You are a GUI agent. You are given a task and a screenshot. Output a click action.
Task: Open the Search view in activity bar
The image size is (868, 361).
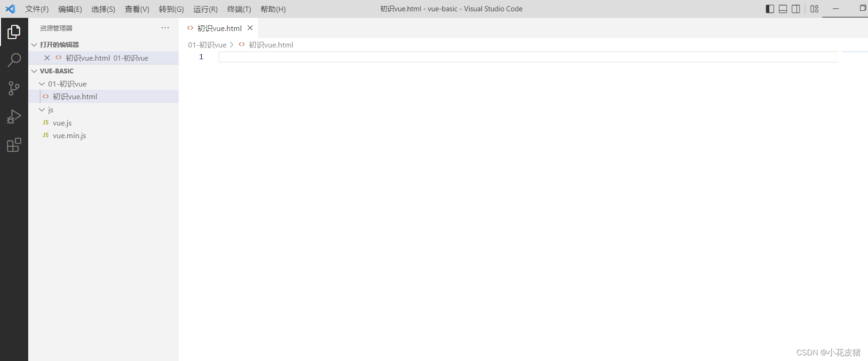click(14, 60)
